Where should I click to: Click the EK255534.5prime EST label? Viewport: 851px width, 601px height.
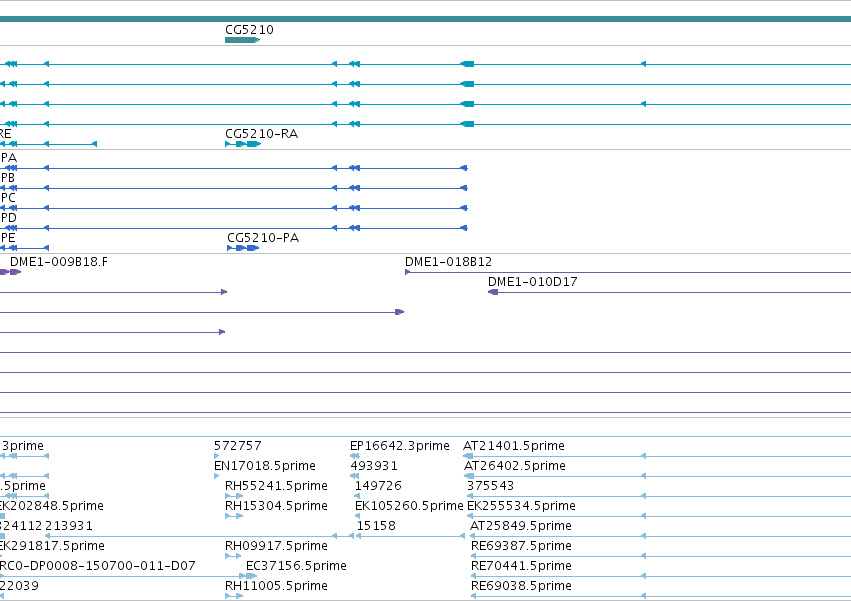coord(522,506)
